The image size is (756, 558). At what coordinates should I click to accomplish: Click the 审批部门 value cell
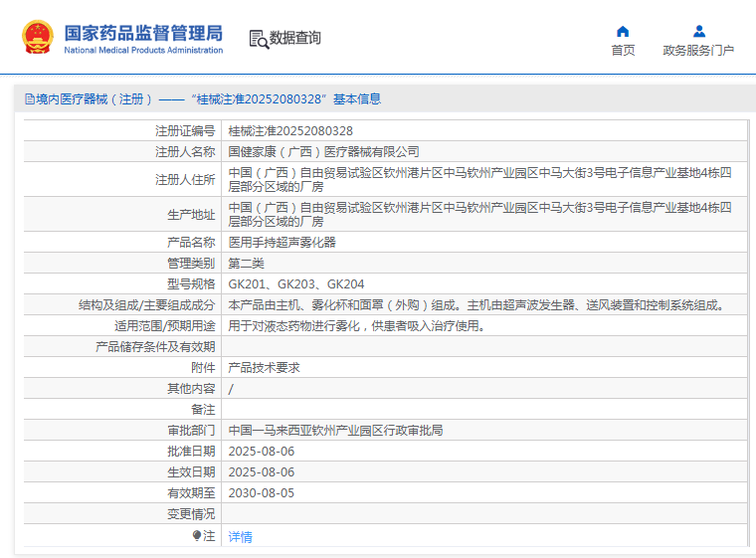point(335,431)
